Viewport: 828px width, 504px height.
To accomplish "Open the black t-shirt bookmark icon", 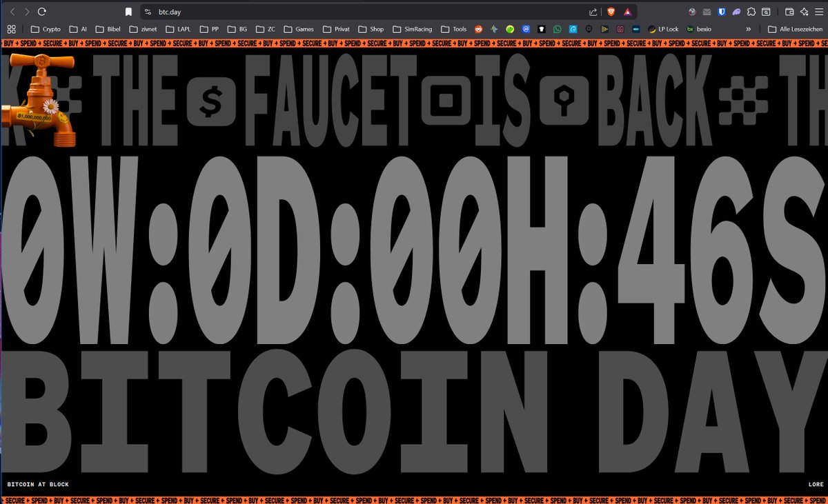I will click(542, 29).
